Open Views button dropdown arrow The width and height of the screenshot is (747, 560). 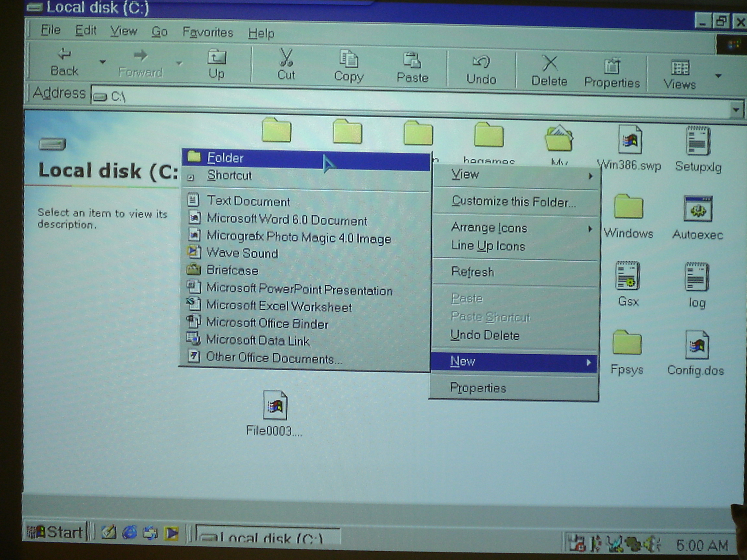point(718,76)
